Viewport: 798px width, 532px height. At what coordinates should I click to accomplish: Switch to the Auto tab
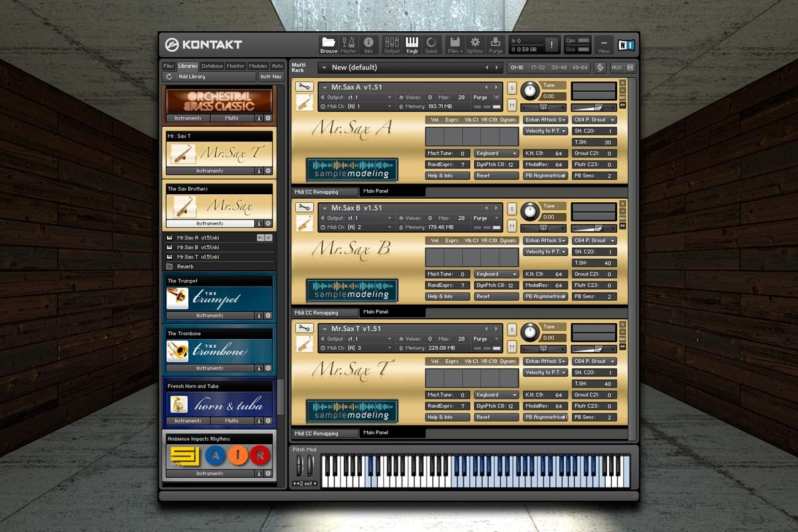click(277, 66)
